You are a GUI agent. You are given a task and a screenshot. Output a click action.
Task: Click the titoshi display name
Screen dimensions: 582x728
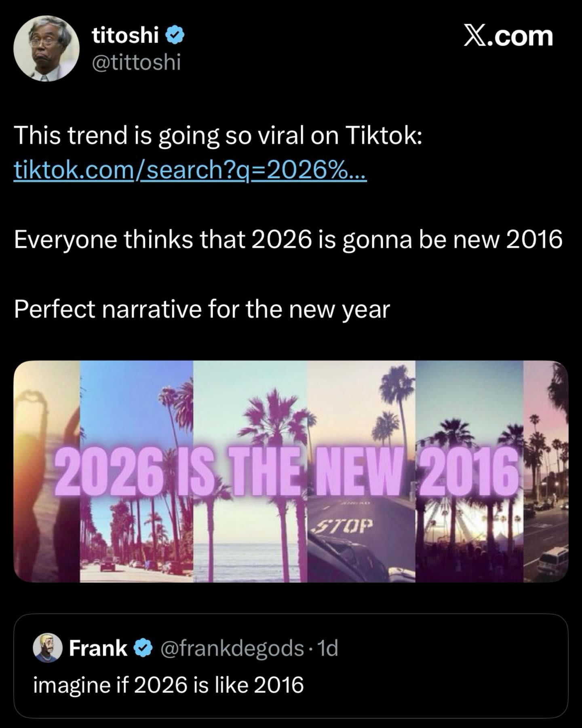[125, 36]
